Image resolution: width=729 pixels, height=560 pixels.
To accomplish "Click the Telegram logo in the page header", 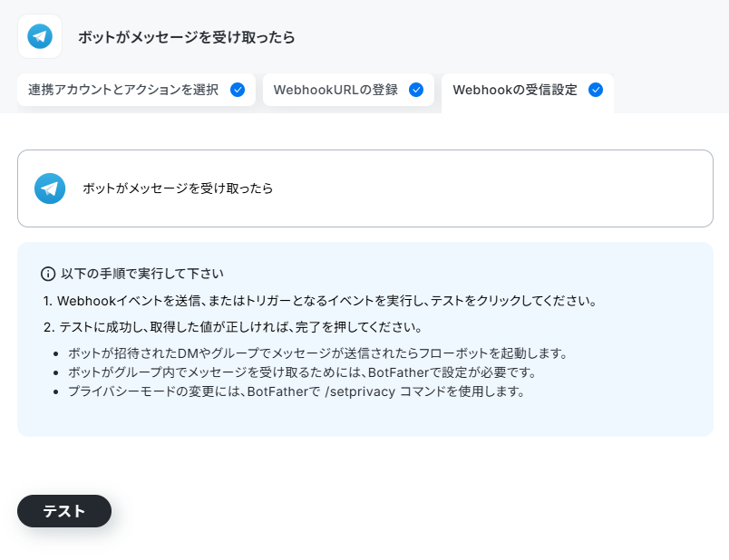I will (x=40, y=36).
